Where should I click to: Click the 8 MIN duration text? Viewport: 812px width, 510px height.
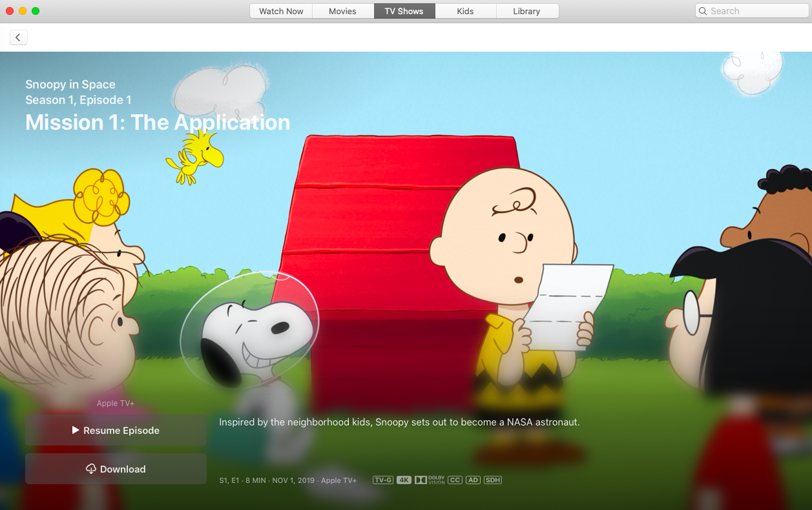(x=256, y=480)
